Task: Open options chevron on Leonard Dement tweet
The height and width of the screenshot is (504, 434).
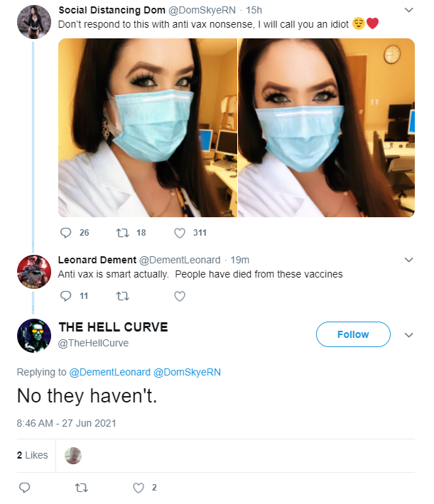Action: 408,260
